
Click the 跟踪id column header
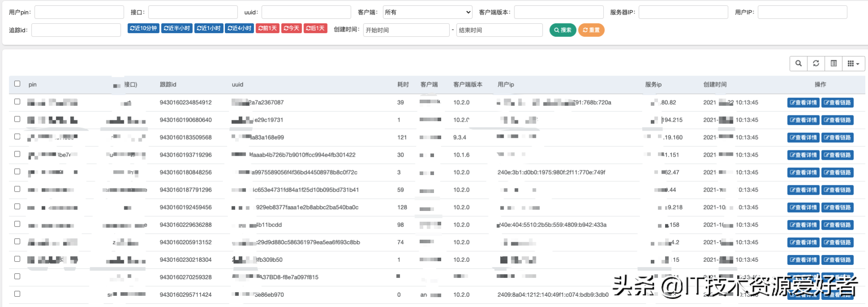(168, 84)
